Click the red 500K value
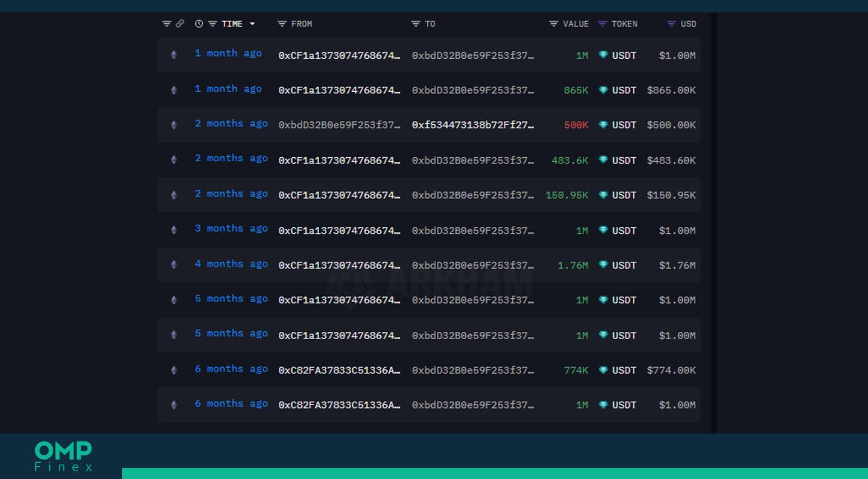The image size is (868, 479). pos(576,125)
